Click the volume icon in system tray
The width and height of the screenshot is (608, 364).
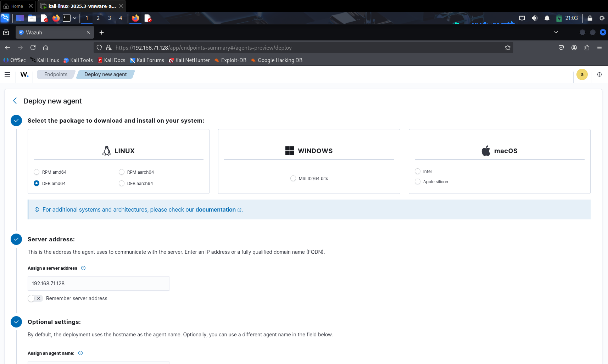(x=534, y=18)
